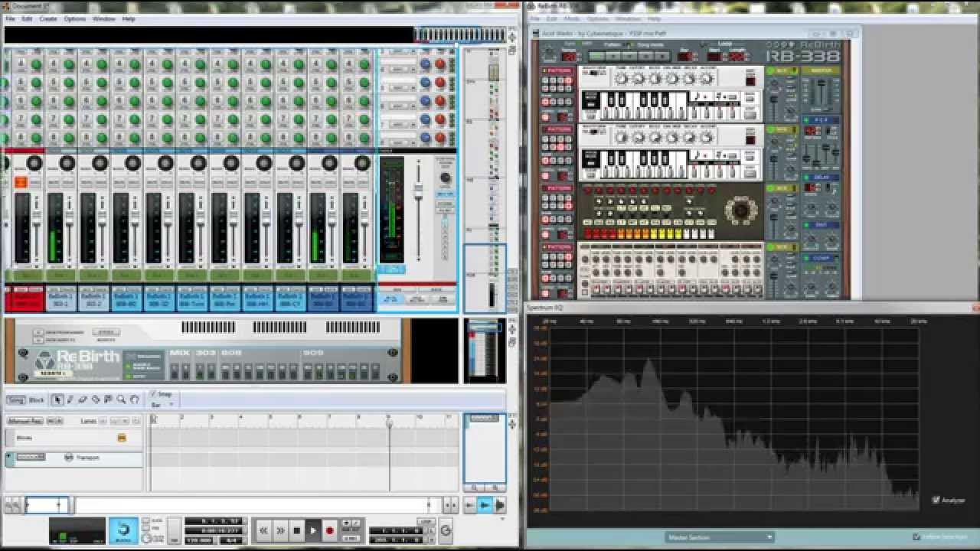Image resolution: width=980 pixels, height=551 pixels.
Task: Open the Edit menu in the Document window
Action: (27, 18)
